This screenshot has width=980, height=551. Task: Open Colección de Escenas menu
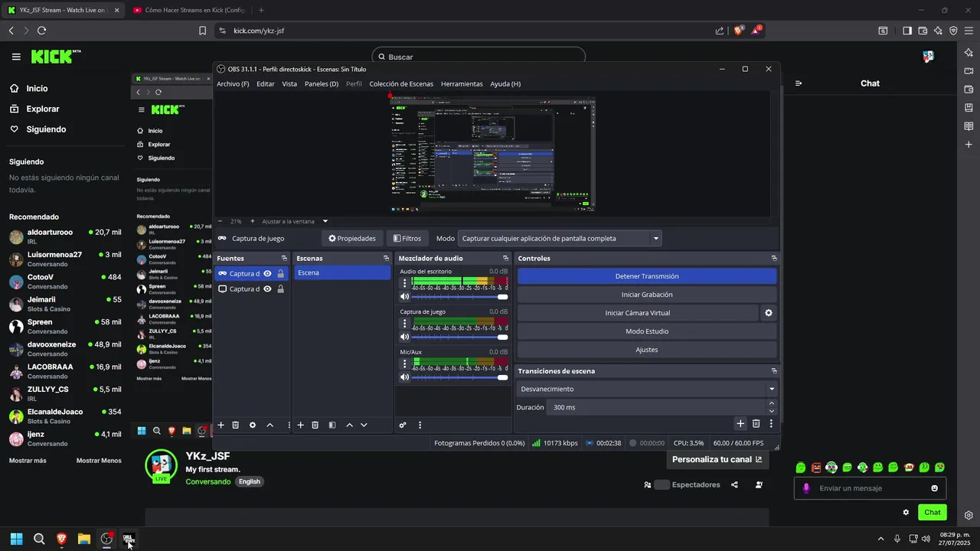(x=401, y=84)
